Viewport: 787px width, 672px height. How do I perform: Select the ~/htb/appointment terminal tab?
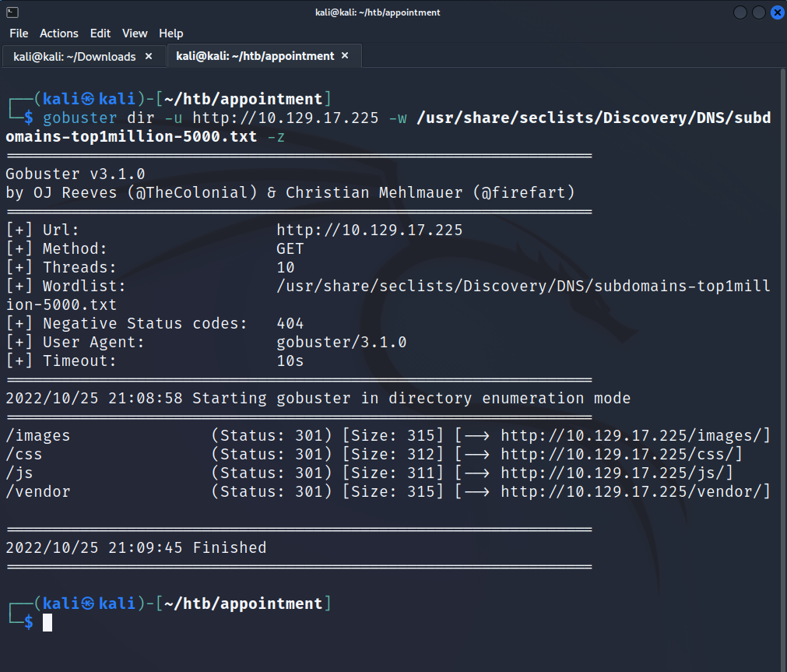(255, 56)
